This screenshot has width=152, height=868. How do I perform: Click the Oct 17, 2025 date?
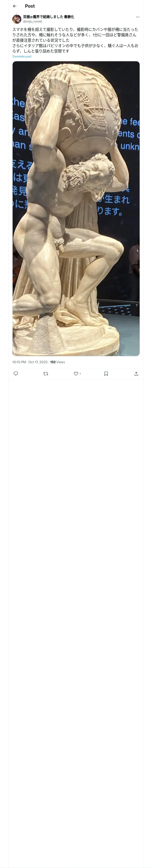(x=38, y=362)
